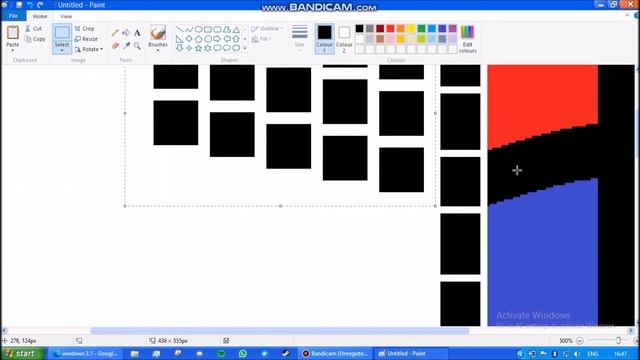
Task: Open the Resize dialog
Action: coord(86,39)
